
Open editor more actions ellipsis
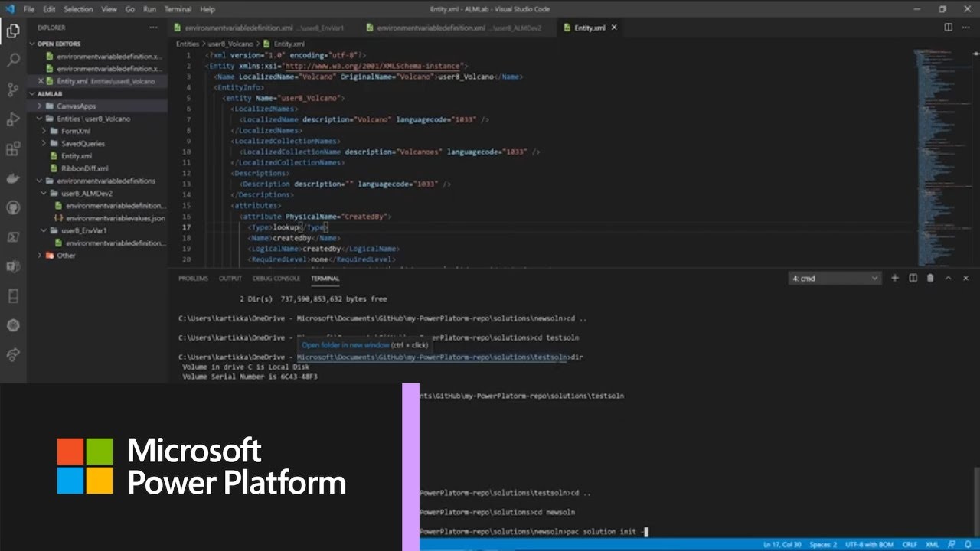pyautogui.click(x=966, y=28)
